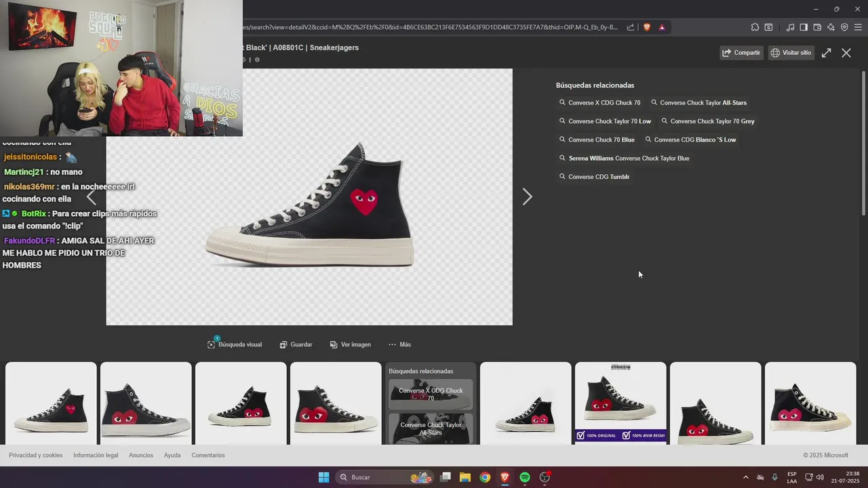Search related: Converse X CDG Chuck 70
The image size is (868, 488).
click(x=599, y=103)
